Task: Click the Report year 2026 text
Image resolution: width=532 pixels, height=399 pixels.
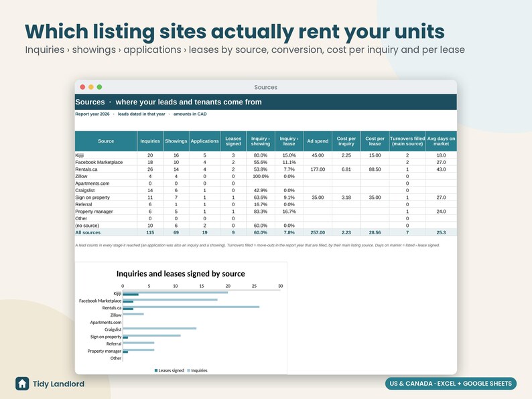Action: tap(92, 114)
